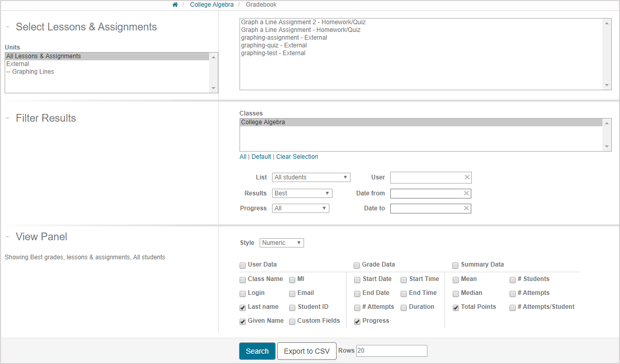Viewport: 620px width, 364px height.
Task: Click the Rows input field
Action: pyautogui.click(x=391, y=351)
